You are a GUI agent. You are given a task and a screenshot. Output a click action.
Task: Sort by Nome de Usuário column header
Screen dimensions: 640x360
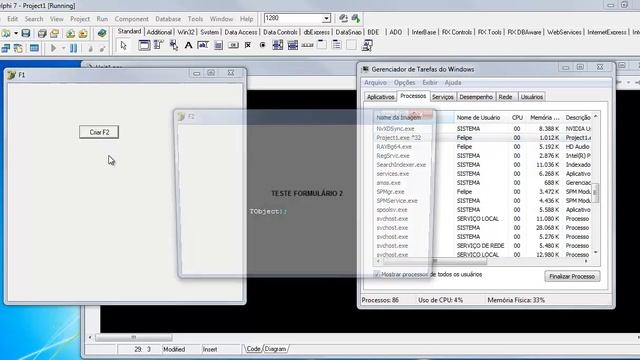point(478,118)
